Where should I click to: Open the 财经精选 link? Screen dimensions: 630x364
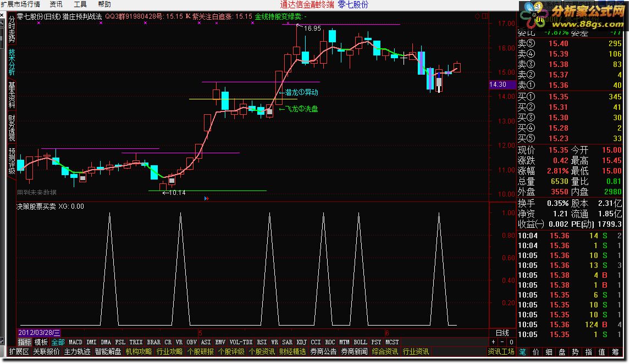[292, 351]
